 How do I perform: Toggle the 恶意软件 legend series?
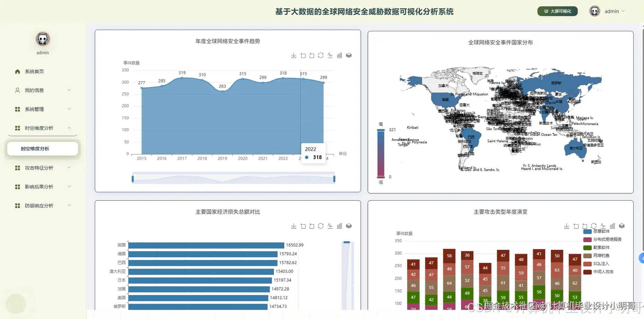[596, 231]
